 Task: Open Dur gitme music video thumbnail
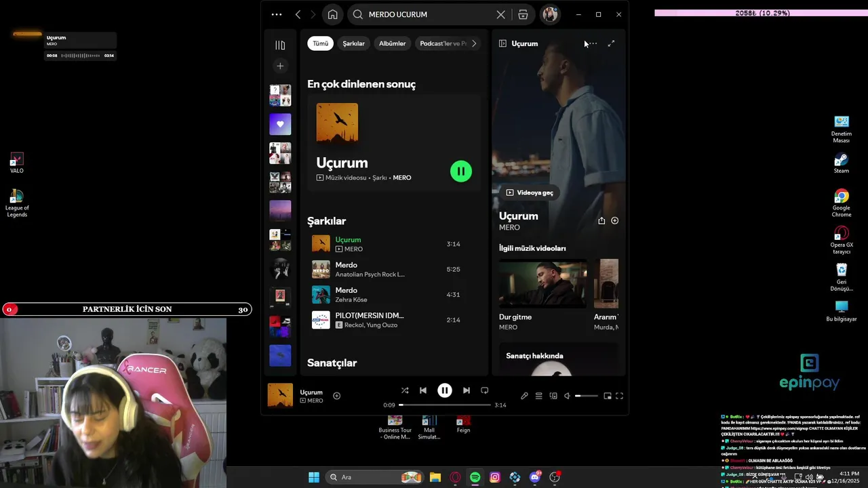[x=543, y=283]
